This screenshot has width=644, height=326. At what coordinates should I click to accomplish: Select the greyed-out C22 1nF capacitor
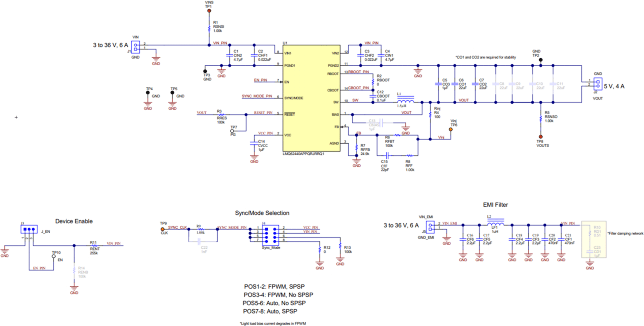tap(199, 242)
